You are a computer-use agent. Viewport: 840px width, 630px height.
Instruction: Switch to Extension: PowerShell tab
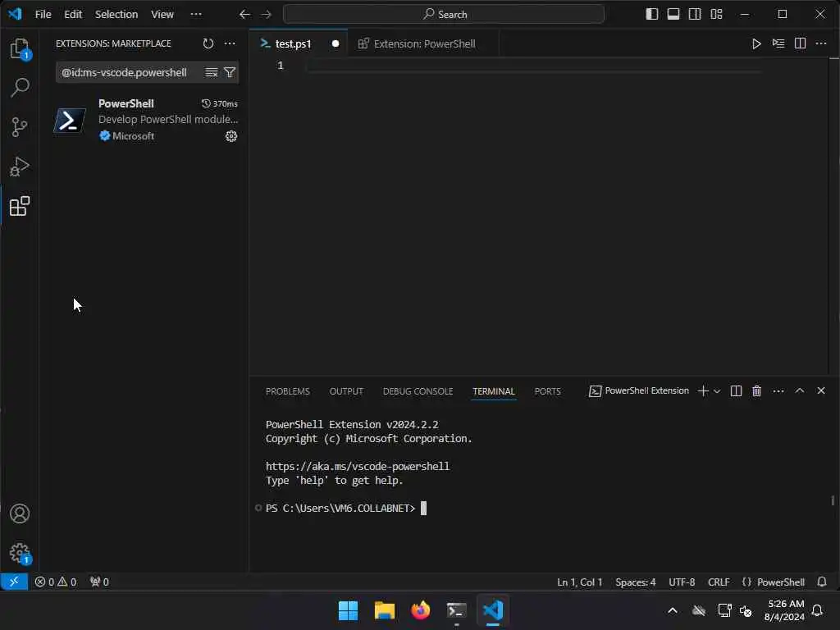coord(424,44)
